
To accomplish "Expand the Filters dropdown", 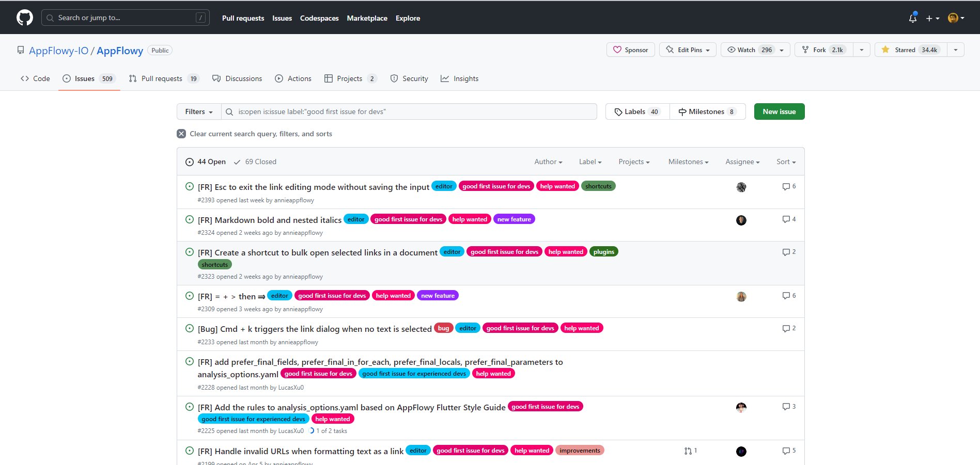I will 199,111.
